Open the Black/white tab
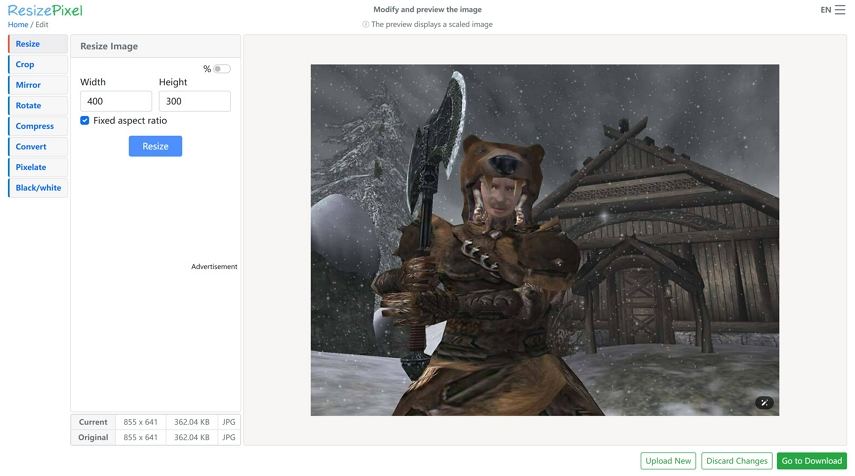 [38, 188]
